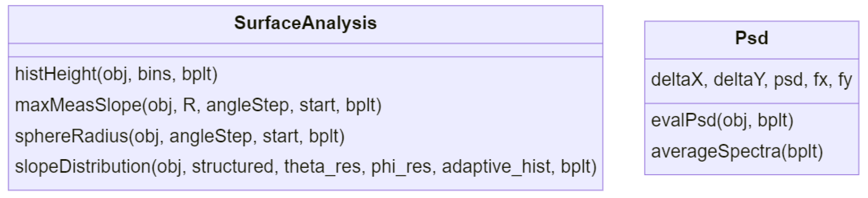Click the psd attribute in attributes row
Image resolution: width=868 pixels, height=198 pixels.
point(787,80)
